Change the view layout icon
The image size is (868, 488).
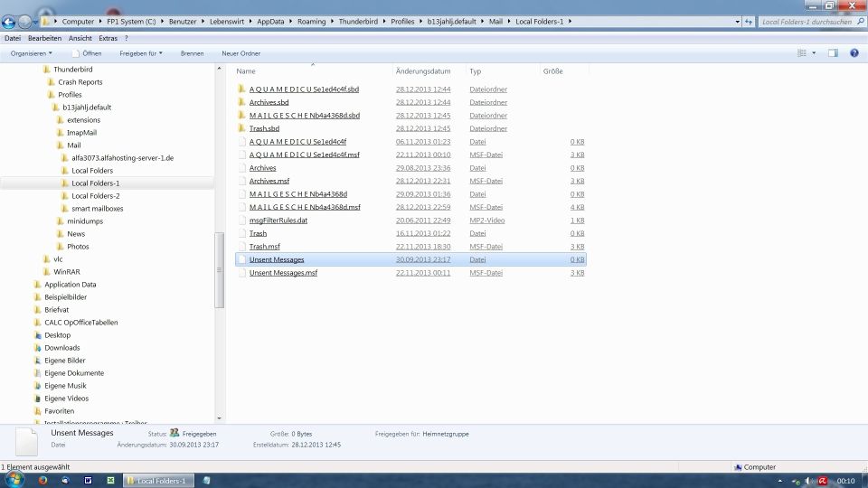802,53
